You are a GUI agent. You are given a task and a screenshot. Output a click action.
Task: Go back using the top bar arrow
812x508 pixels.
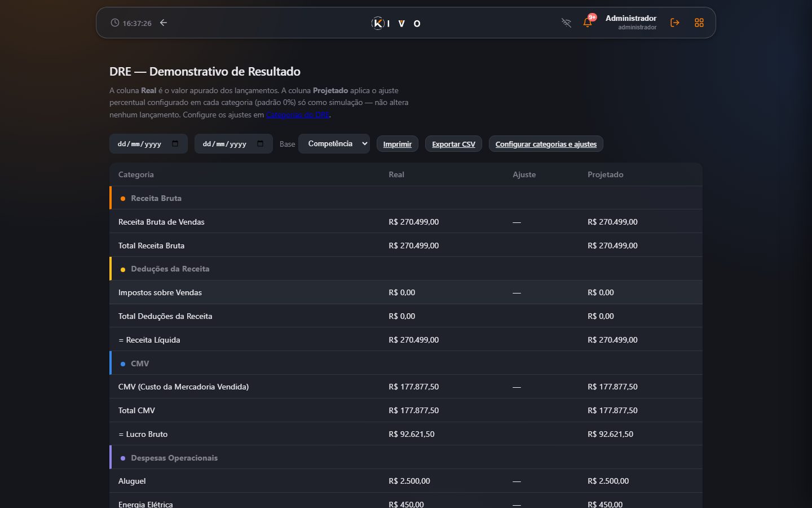pyautogui.click(x=164, y=23)
